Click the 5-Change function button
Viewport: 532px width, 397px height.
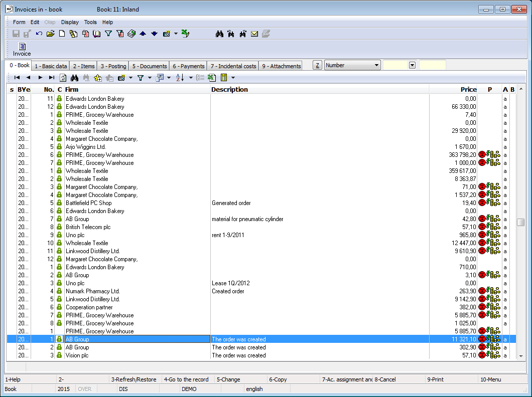tap(241, 379)
